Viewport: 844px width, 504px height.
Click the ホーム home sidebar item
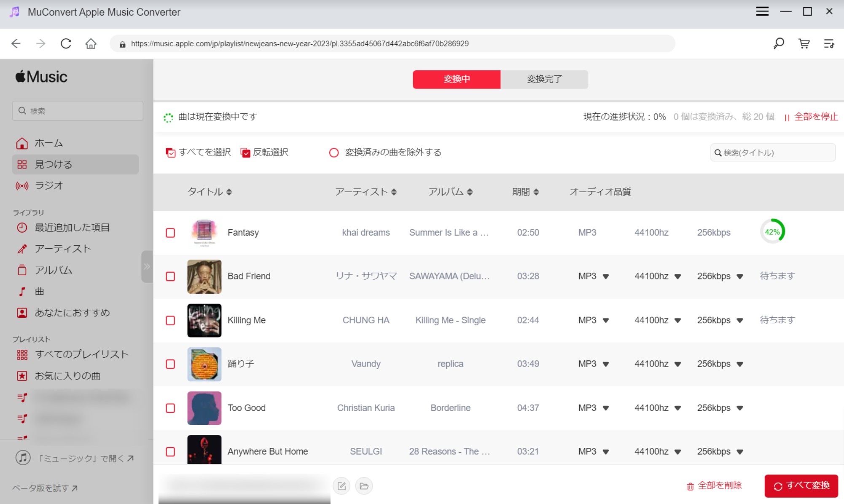75,143
